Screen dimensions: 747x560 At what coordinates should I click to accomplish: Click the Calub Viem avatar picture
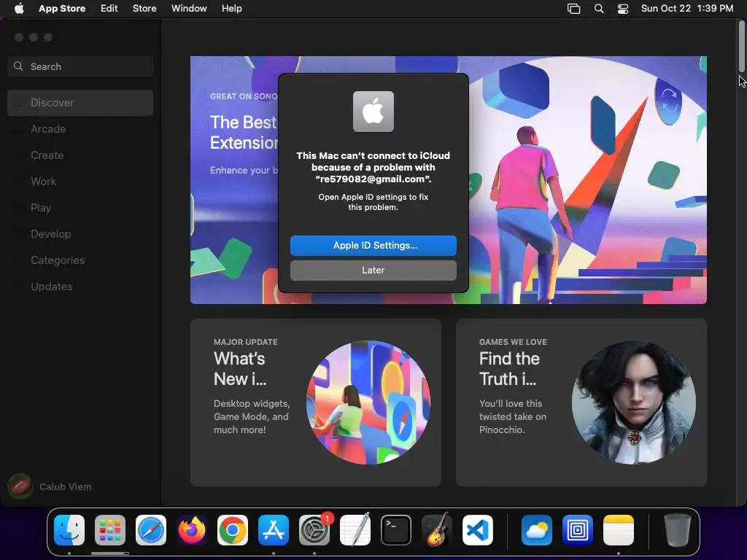[20, 486]
